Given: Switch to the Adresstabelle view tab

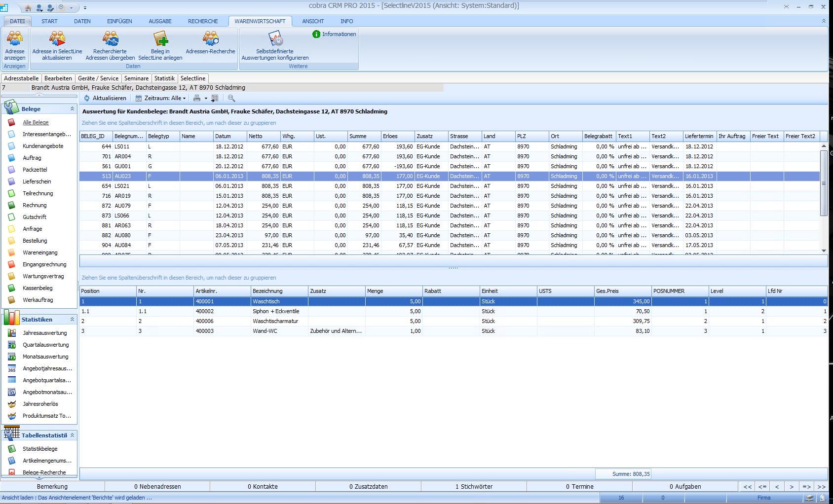Looking at the screenshot, I should point(21,78).
